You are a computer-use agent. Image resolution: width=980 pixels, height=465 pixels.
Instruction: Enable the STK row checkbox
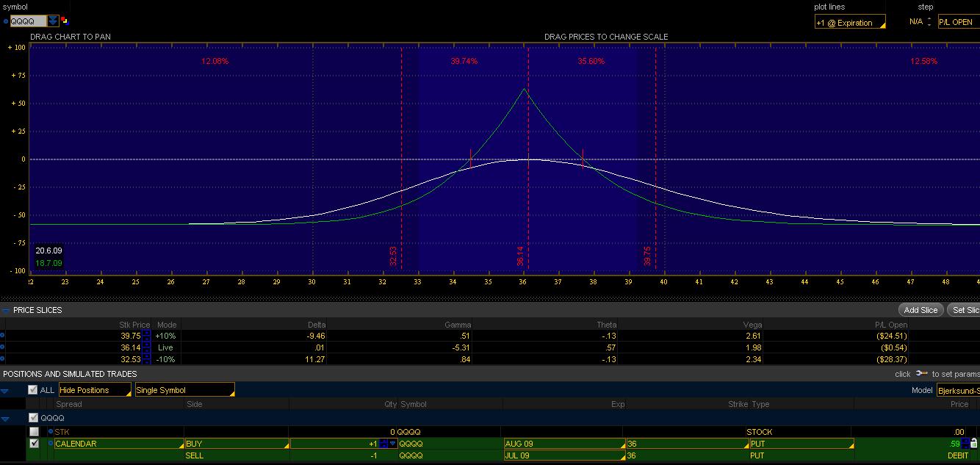click(x=34, y=432)
